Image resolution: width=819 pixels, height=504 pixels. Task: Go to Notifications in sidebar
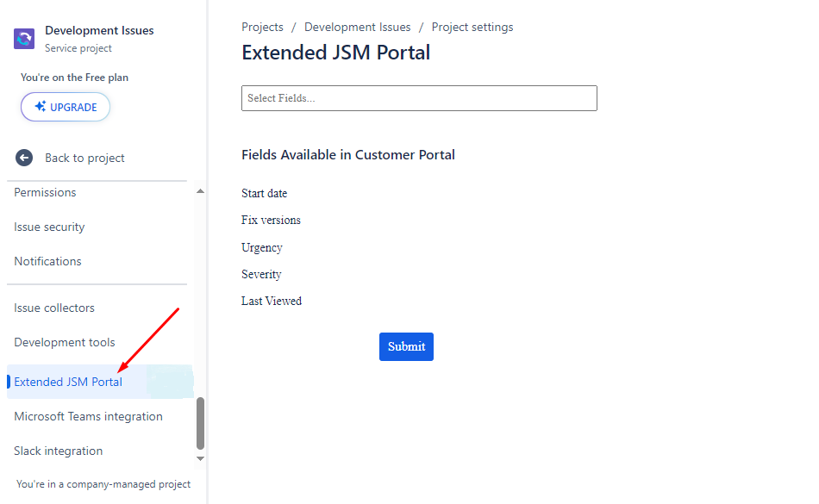pos(47,261)
